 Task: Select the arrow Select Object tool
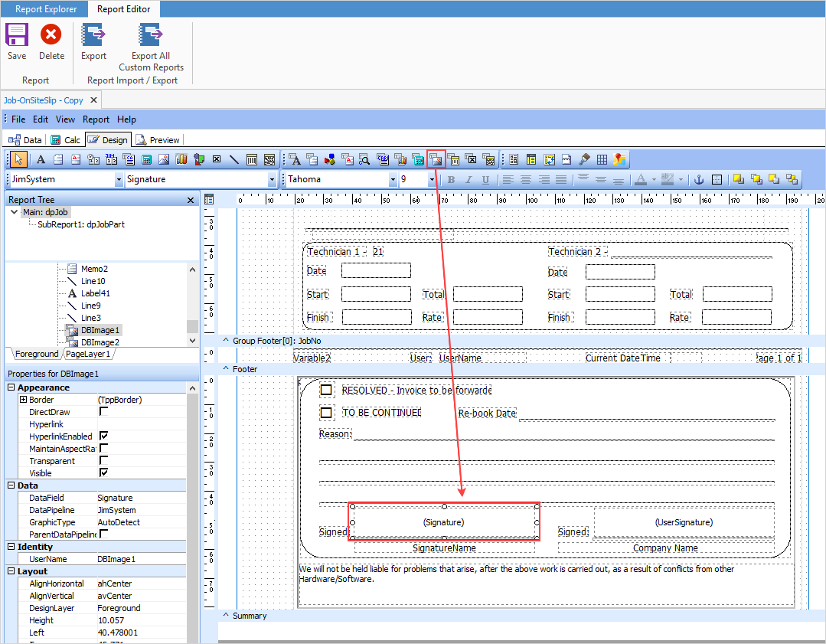coord(19,159)
